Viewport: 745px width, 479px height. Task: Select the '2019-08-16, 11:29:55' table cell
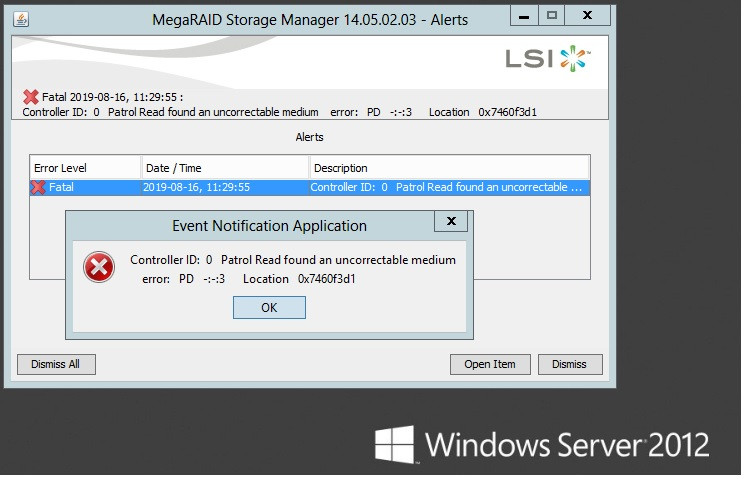226,188
